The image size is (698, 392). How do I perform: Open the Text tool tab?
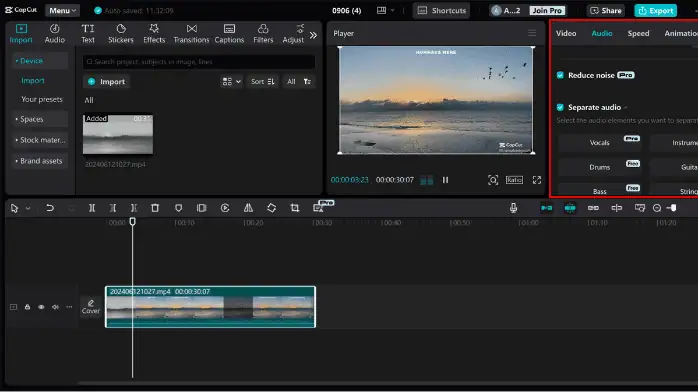pos(88,33)
